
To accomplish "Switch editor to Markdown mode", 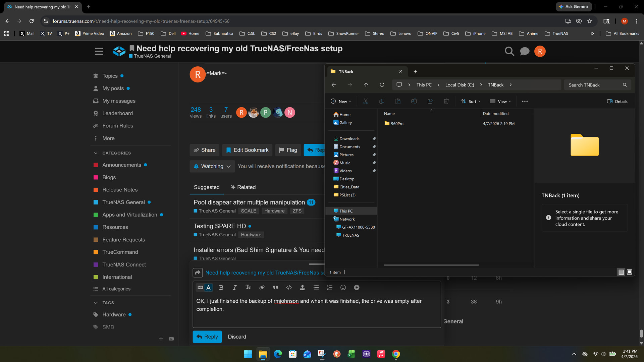I will coord(200,287).
